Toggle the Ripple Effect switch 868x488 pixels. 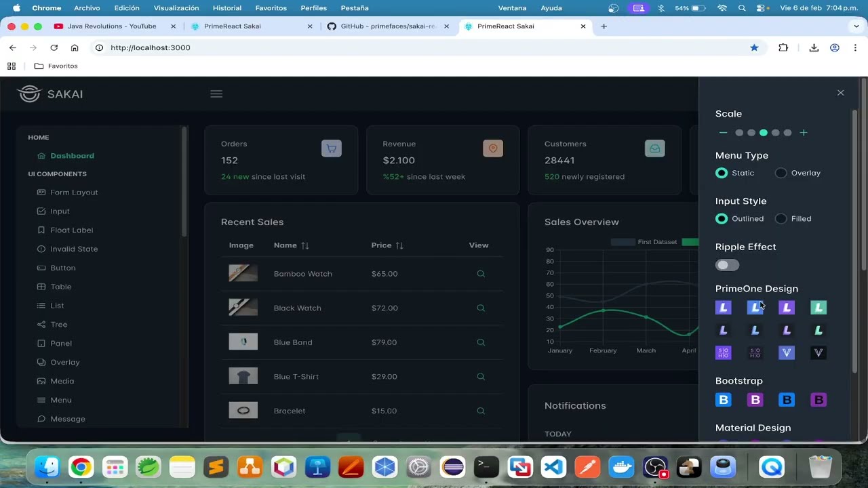tap(728, 265)
